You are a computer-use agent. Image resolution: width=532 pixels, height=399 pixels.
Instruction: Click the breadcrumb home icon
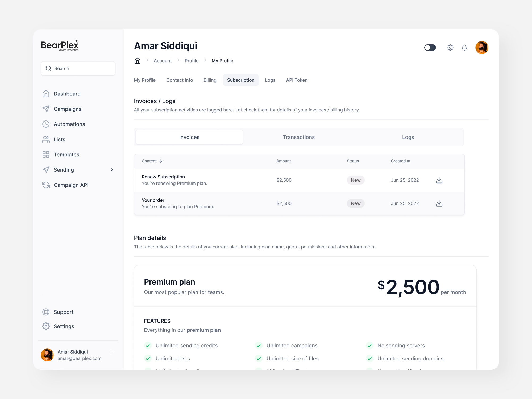point(138,61)
